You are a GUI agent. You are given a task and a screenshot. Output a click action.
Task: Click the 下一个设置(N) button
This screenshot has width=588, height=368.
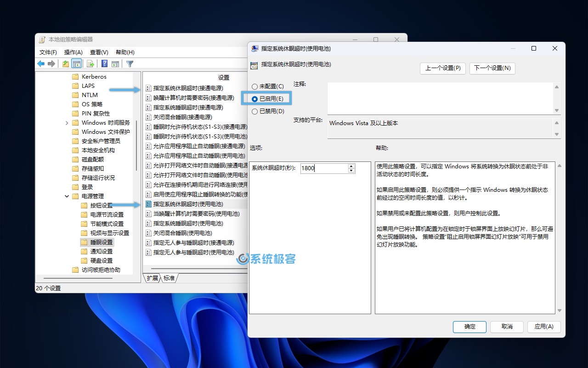(x=492, y=68)
